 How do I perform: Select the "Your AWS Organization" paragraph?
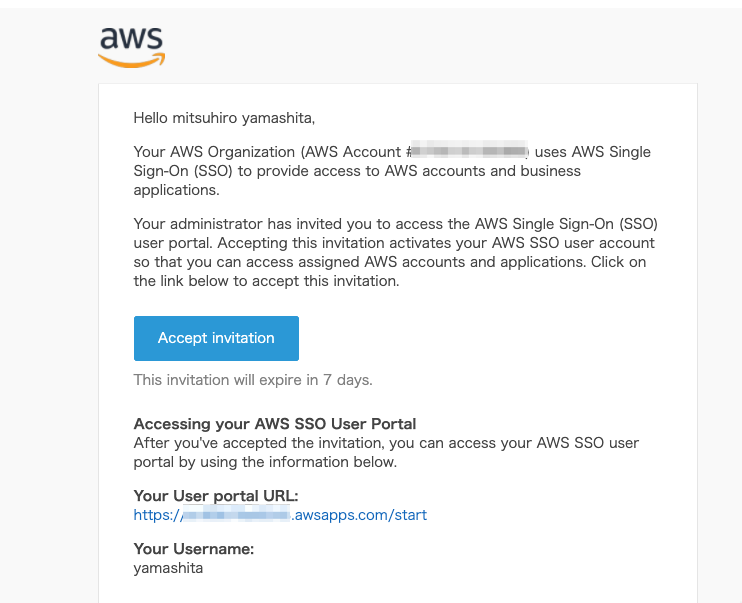(x=392, y=170)
